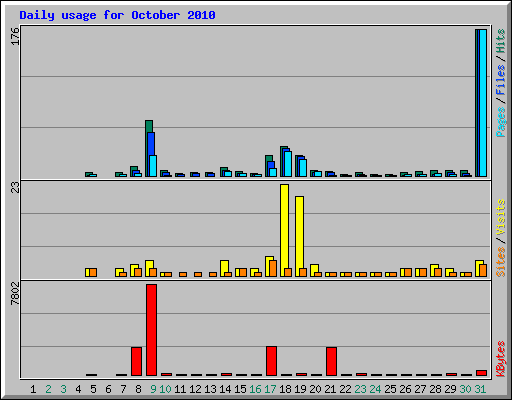Click day 25 on the x-axis

pyautogui.click(x=390, y=389)
